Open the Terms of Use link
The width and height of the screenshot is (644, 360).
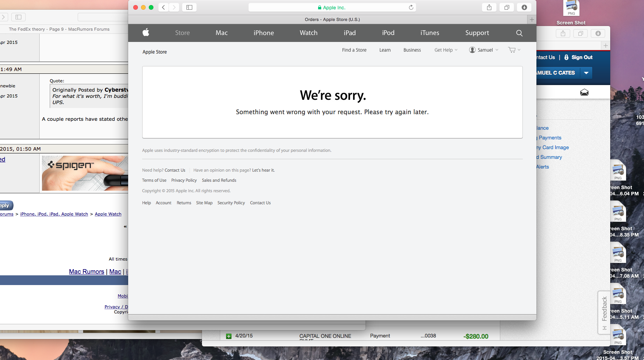154,180
